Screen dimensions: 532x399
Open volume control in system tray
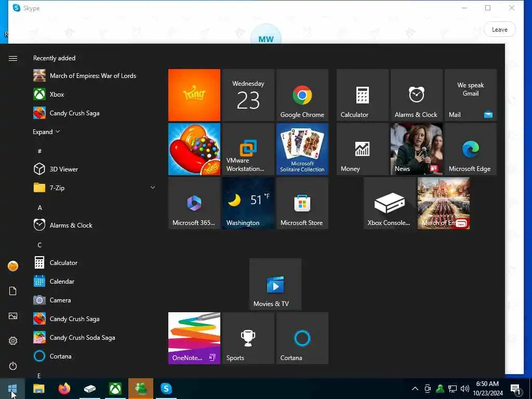tap(465, 389)
